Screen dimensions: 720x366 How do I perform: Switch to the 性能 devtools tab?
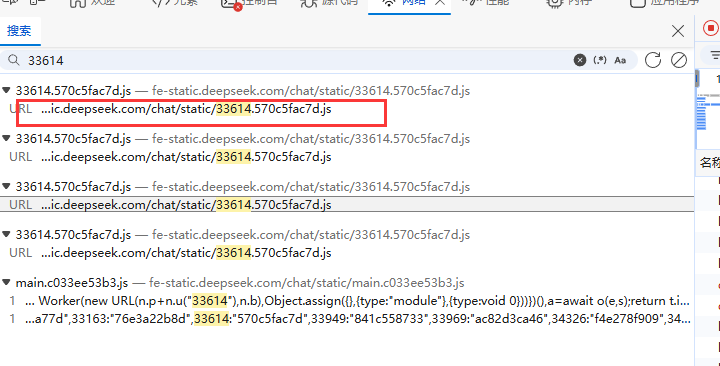click(x=486, y=2)
